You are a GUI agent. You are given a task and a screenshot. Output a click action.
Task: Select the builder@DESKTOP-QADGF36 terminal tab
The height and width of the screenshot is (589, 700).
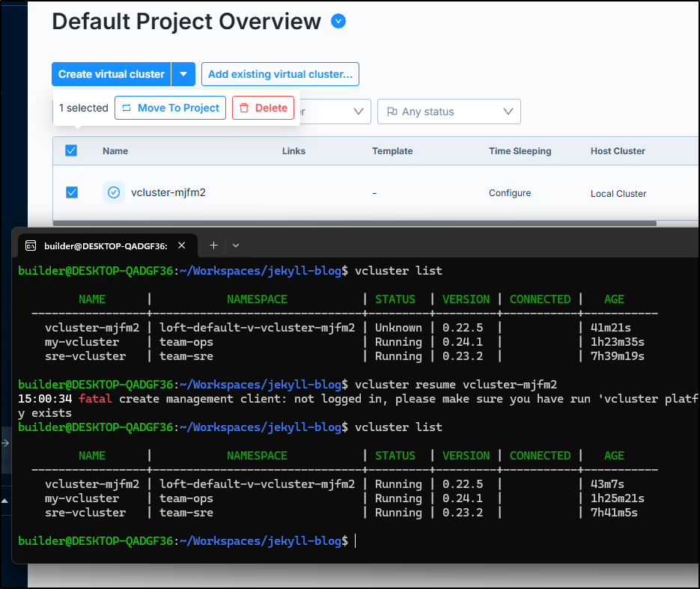[x=106, y=246]
